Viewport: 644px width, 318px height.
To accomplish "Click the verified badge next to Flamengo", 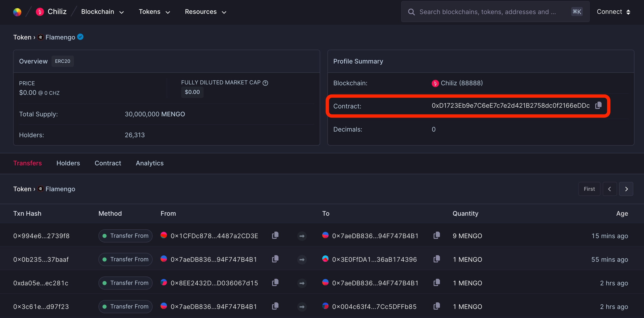I will pyautogui.click(x=80, y=37).
